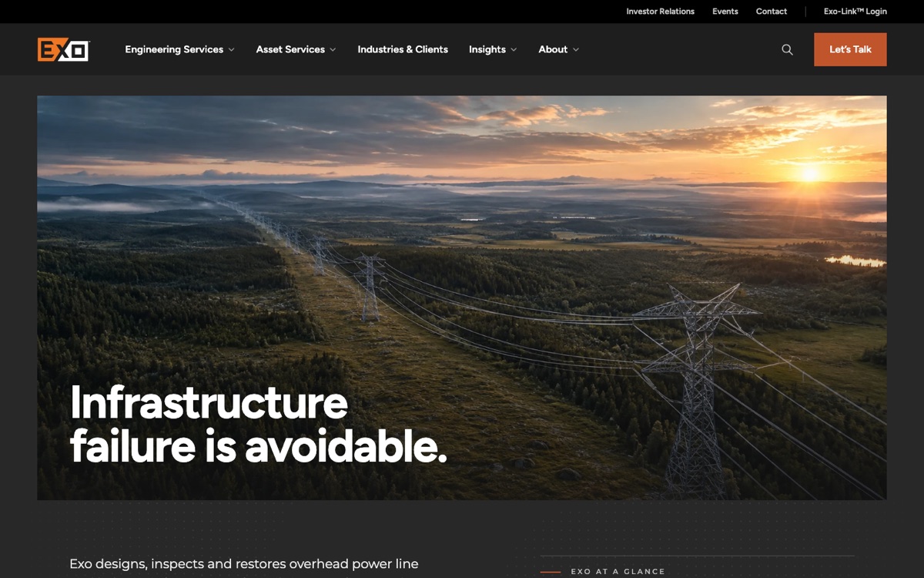The height and width of the screenshot is (578, 924).
Task: Open Exo-Link Login link
Action: [855, 12]
